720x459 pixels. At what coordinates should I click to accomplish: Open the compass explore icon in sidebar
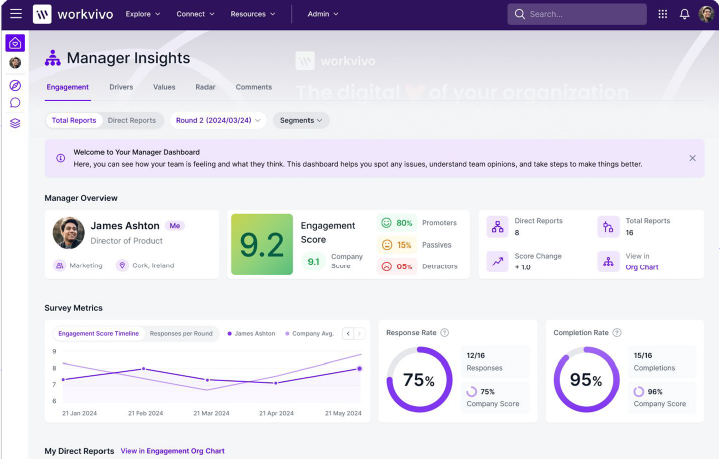pos(15,85)
